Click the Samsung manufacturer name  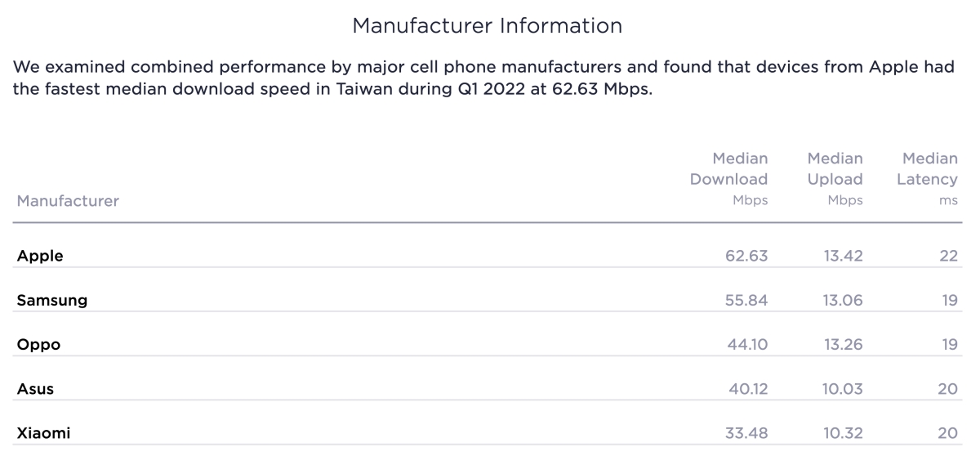[52, 300]
